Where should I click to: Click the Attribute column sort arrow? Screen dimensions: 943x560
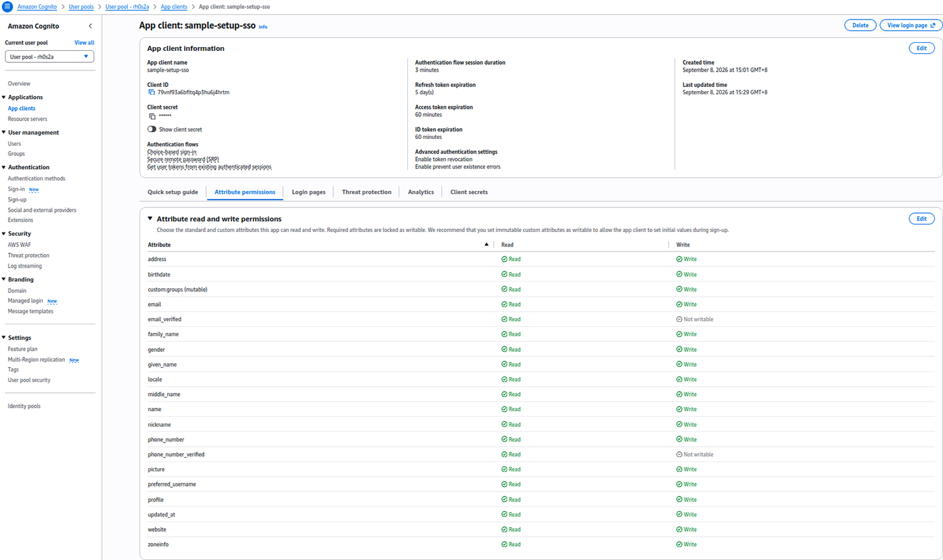point(486,244)
